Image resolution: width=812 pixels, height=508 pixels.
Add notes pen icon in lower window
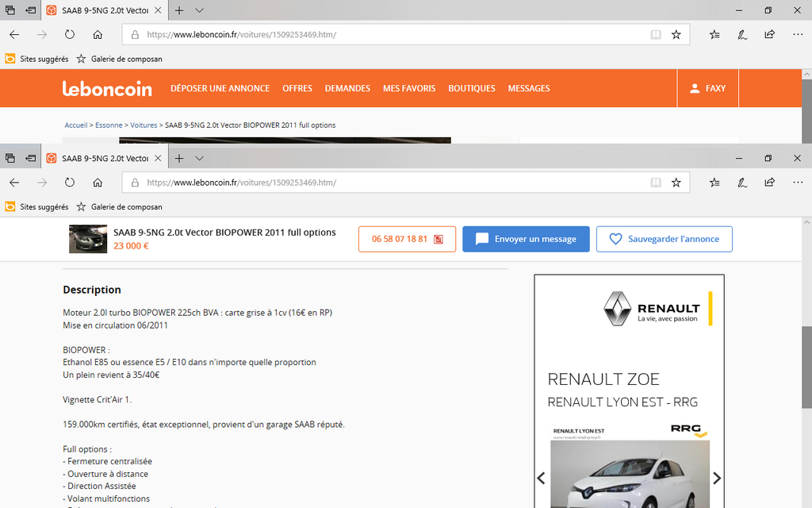742,183
